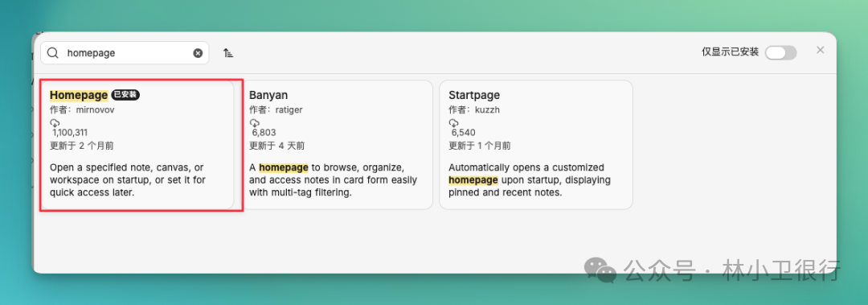Open the plugin sort order options
Screen dimensions: 868x305
coord(228,52)
